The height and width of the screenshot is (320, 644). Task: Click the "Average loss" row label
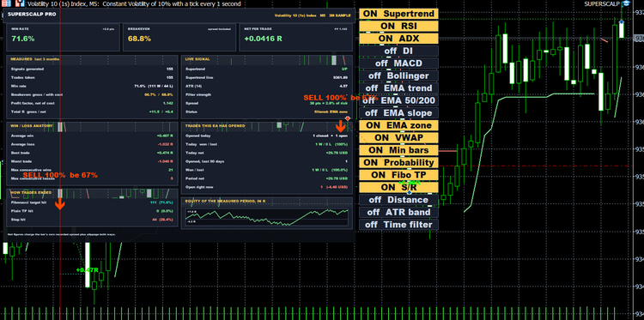point(22,144)
